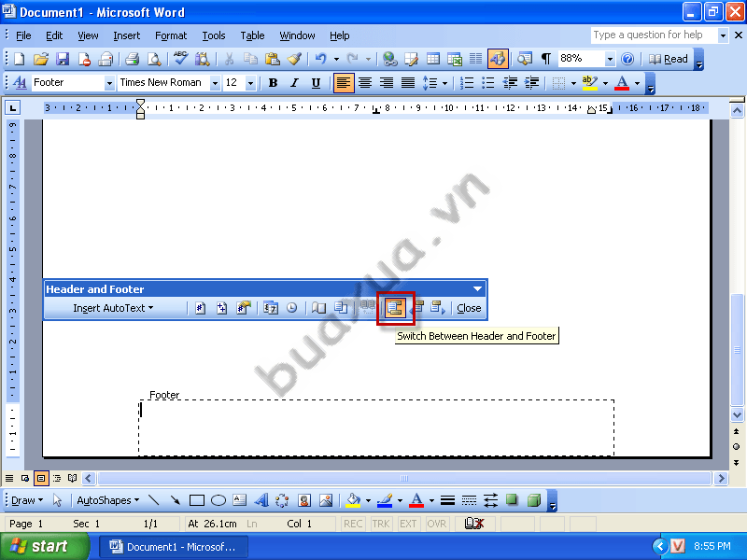
Task: Click Show/Hide Document Text icon
Action: [341, 308]
